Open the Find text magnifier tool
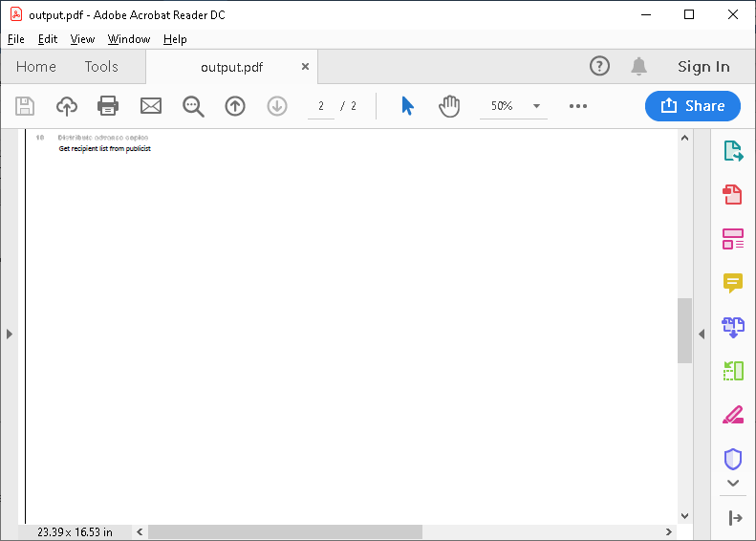Image resolution: width=756 pixels, height=541 pixels. (194, 106)
